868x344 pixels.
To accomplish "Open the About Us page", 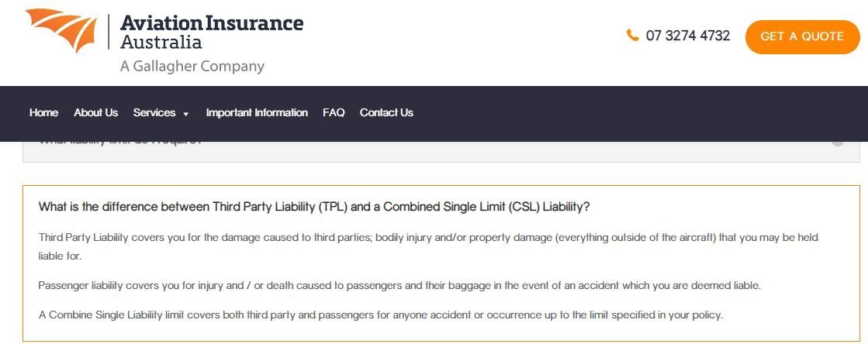I will point(95,113).
